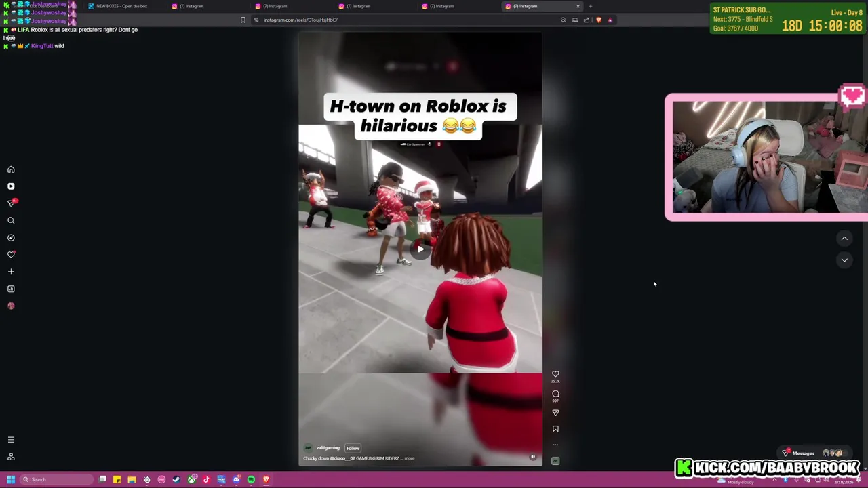Open the reel's three-dot options menu
This screenshot has width=868, height=488.
pyautogui.click(x=555, y=445)
